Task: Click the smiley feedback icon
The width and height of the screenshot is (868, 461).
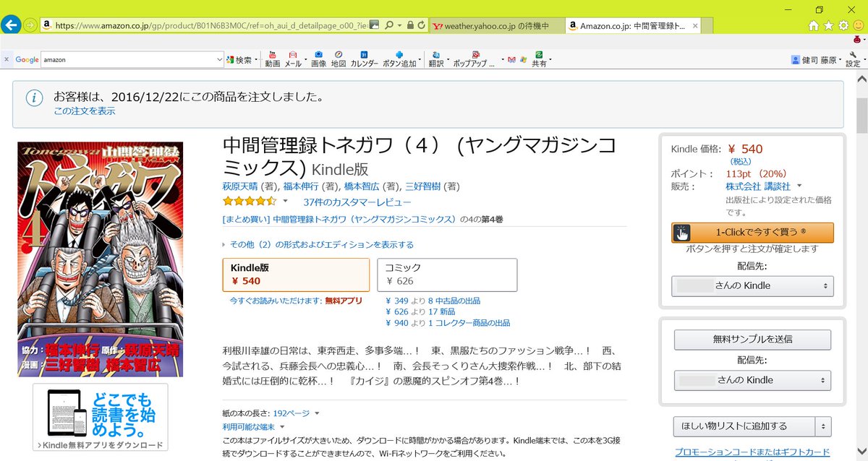Action: point(859,25)
